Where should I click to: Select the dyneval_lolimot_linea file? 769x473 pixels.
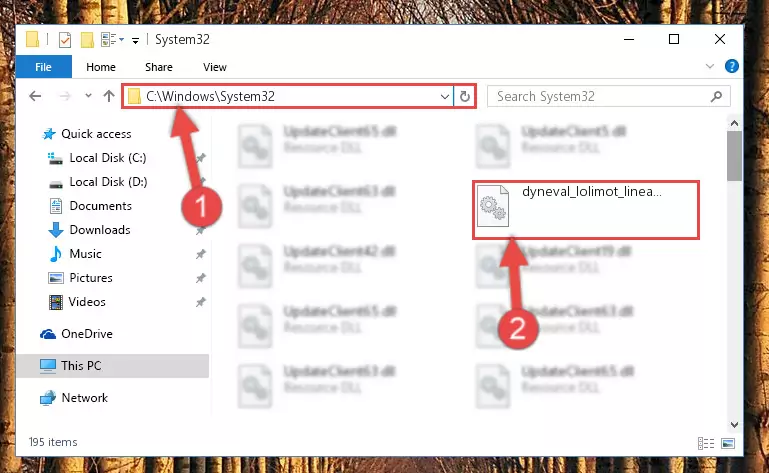tap(586, 210)
